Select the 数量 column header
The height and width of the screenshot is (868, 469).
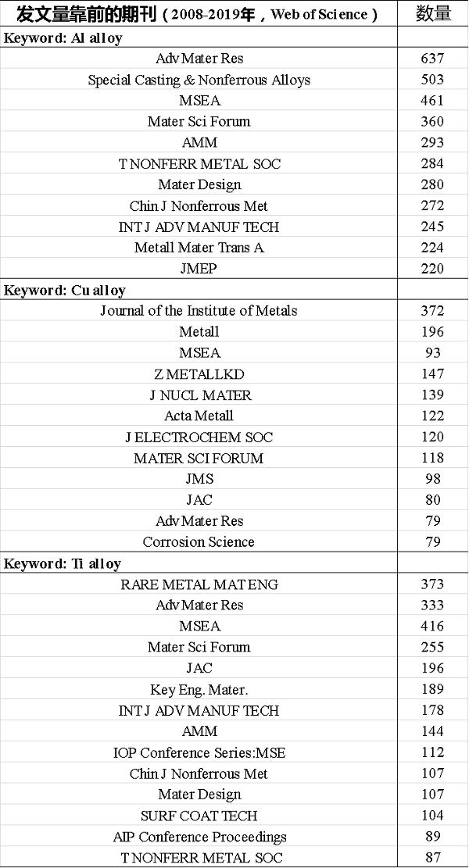(x=432, y=14)
